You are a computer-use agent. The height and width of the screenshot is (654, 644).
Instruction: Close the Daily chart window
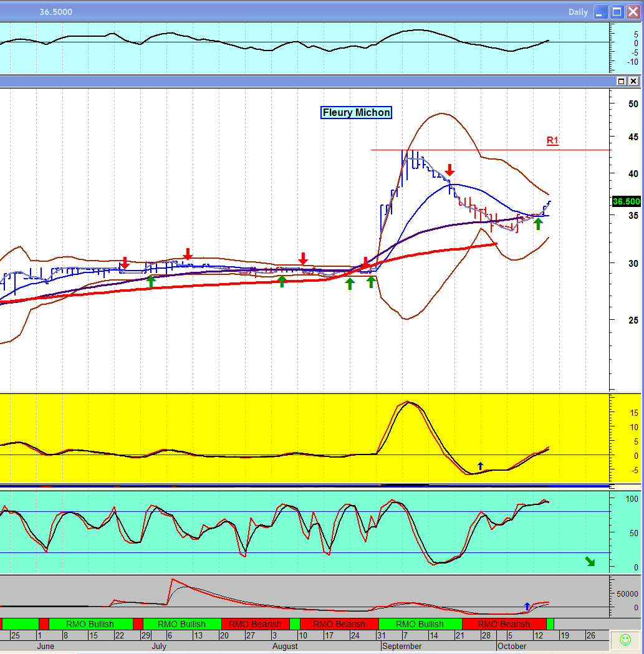point(633,12)
